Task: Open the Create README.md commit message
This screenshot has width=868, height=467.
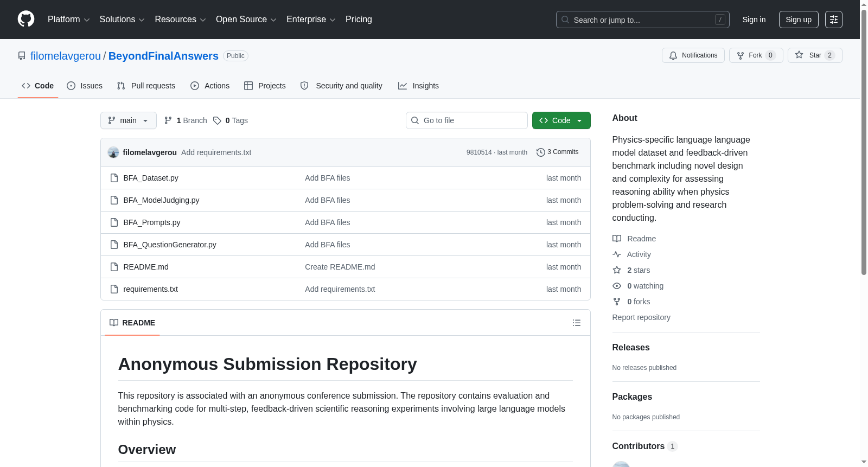Action: 340,267
